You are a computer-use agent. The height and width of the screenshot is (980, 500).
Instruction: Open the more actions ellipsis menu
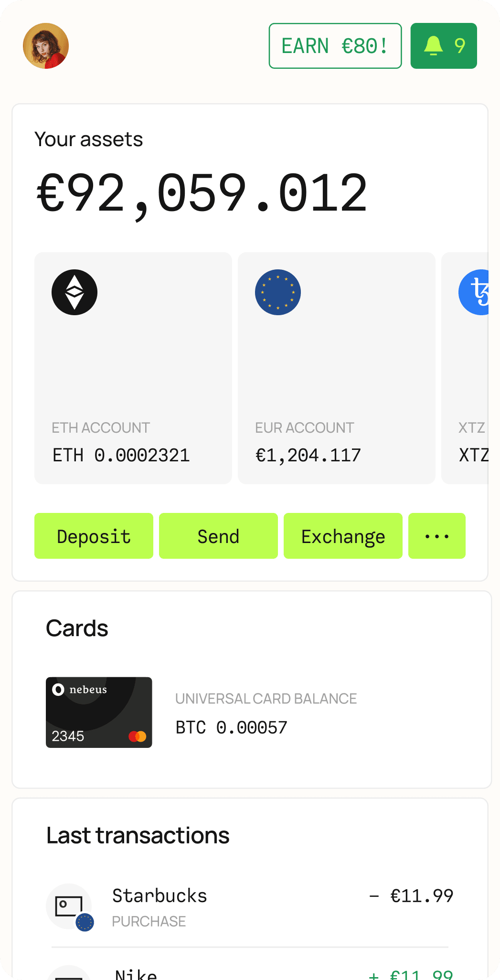tap(437, 536)
